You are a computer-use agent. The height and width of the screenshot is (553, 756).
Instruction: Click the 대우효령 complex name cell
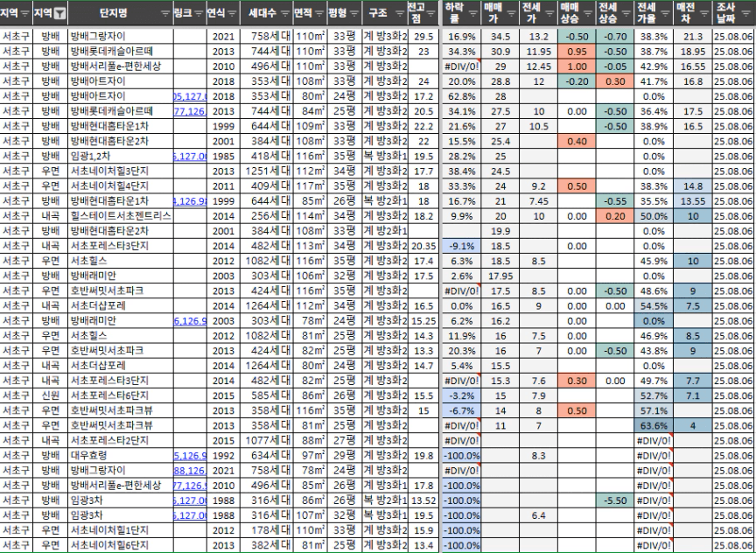pyautogui.click(x=121, y=455)
